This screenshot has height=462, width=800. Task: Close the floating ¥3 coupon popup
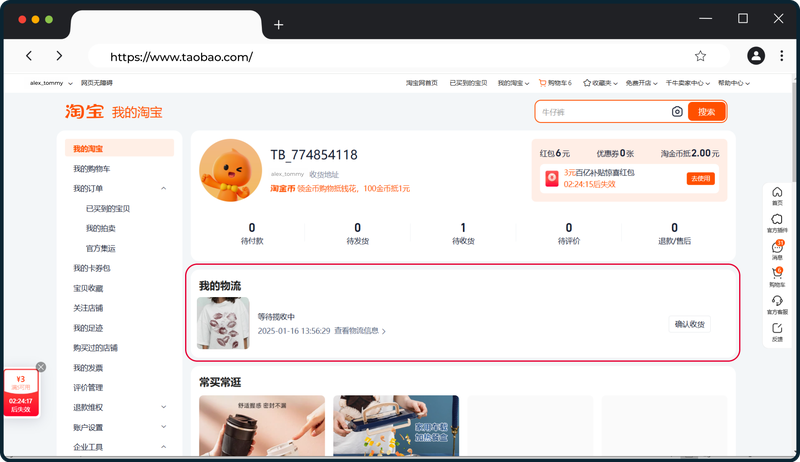[x=41, y=367]
